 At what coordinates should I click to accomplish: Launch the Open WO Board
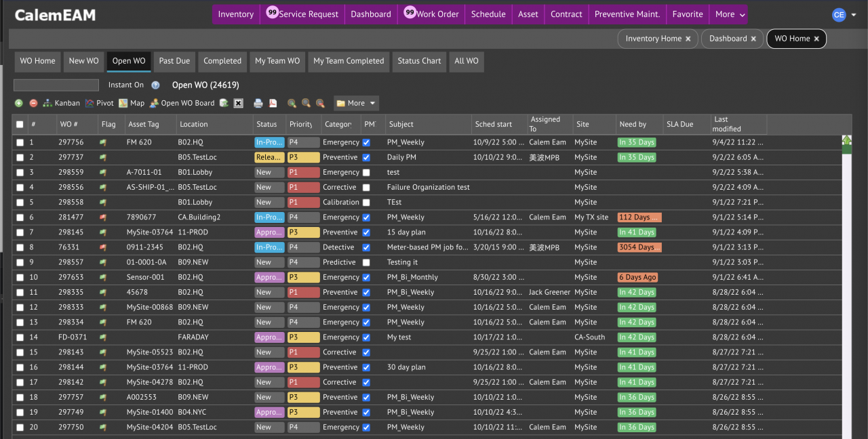tap(182, 104)
